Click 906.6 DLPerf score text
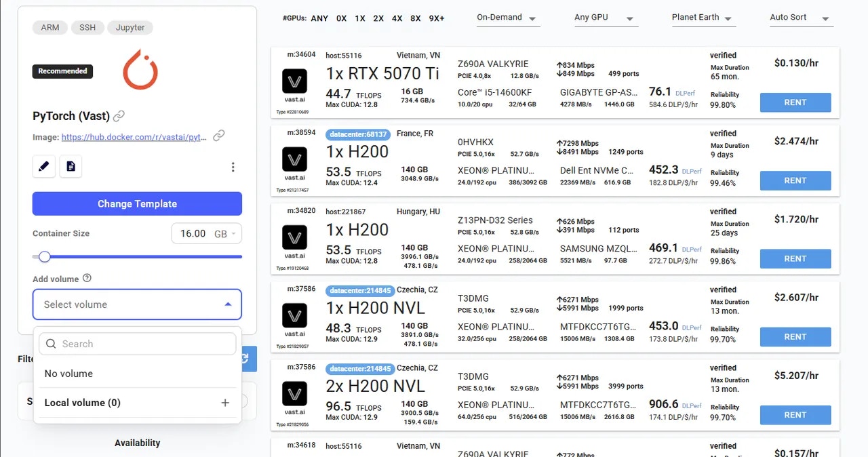 664,403
